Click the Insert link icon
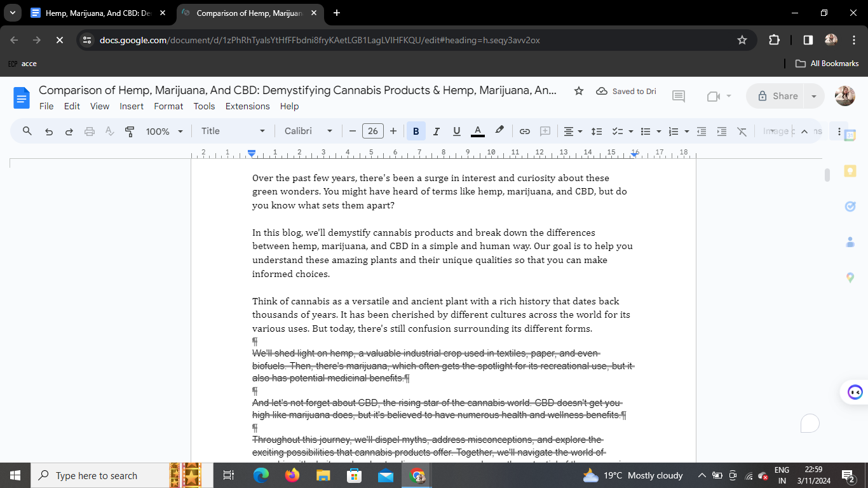868x488 pixels. [x=525, y=132]
